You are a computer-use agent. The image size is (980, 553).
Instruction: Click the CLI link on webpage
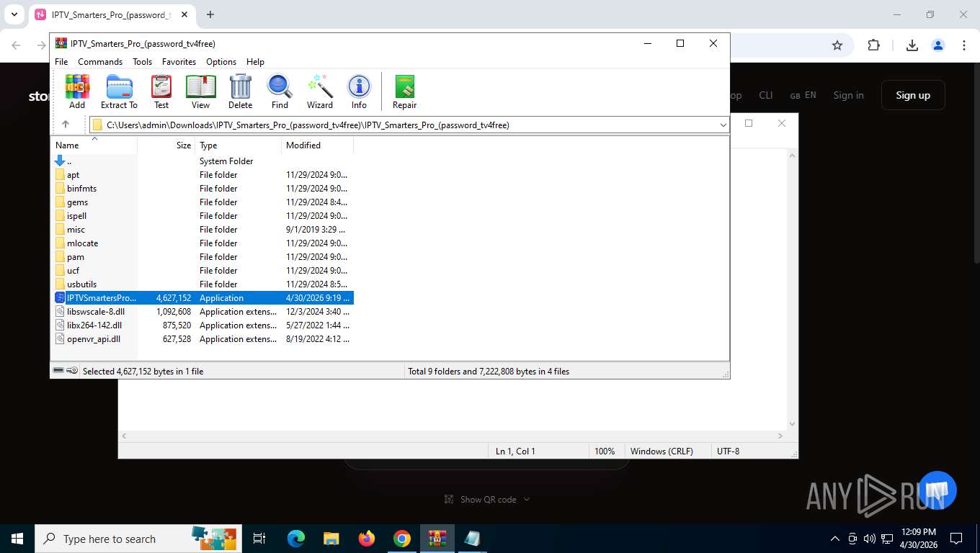766,95
